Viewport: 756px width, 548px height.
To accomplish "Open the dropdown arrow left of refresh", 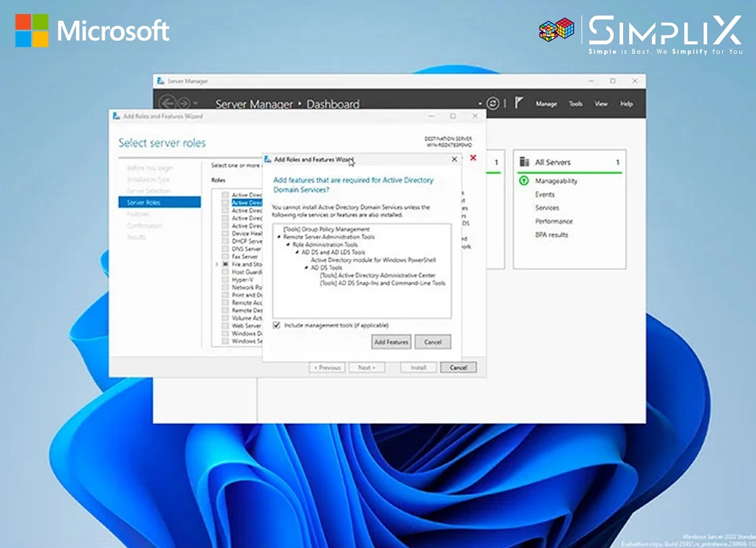I will [480, 103].
